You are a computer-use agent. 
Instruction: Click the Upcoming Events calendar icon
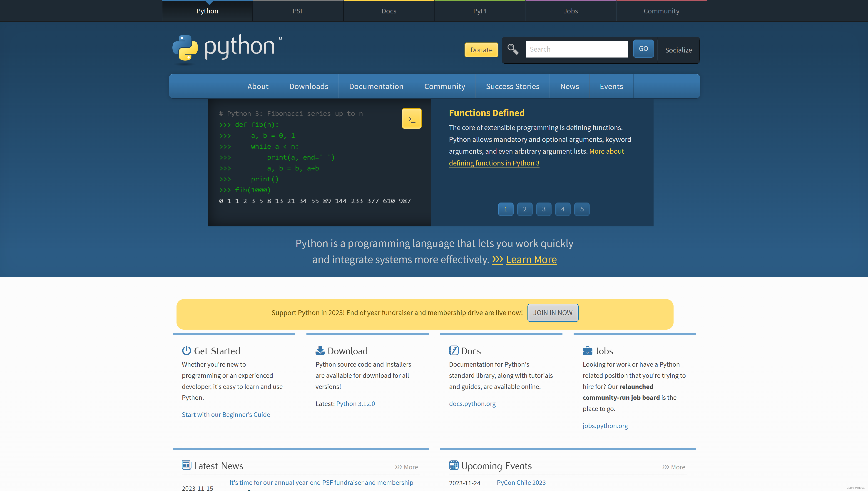point(454,465)
